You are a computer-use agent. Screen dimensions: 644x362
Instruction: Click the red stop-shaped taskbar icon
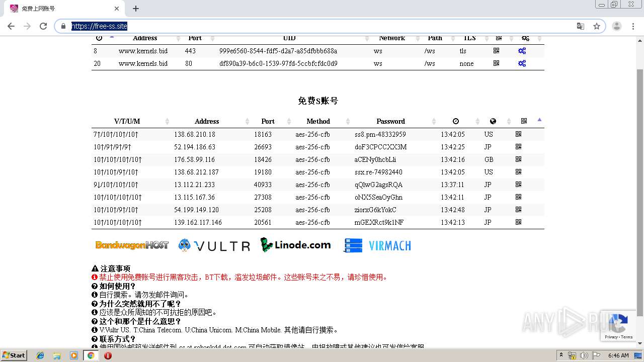(108, 355)
